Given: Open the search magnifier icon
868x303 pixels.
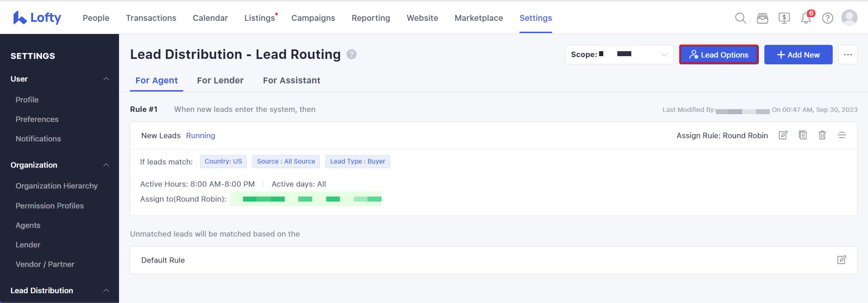Looking at the screenshot, I should 740,18.
